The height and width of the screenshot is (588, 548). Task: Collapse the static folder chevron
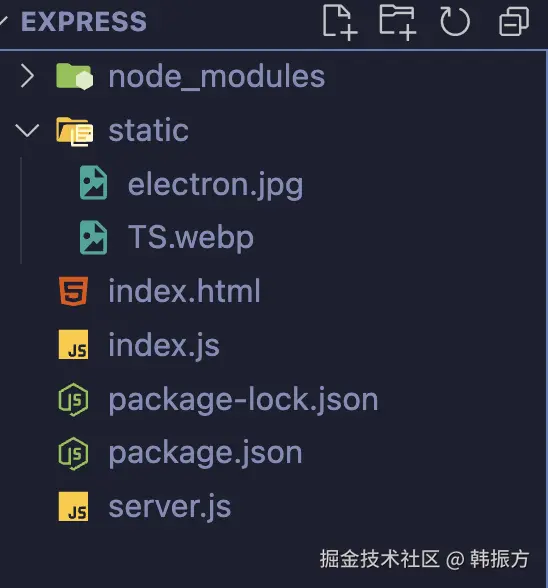point(27,130)
